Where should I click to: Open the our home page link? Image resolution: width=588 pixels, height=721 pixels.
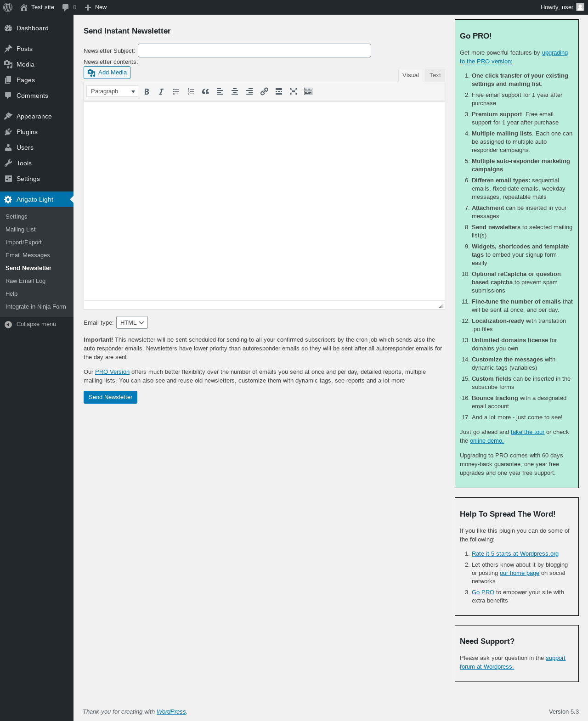[x=520, y=573]
